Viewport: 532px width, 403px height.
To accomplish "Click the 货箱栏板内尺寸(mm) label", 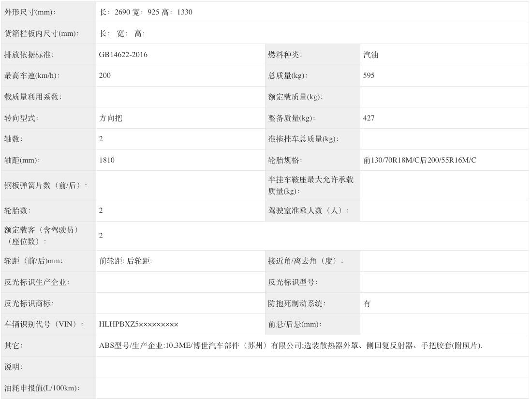I will (x=42, y=33).
